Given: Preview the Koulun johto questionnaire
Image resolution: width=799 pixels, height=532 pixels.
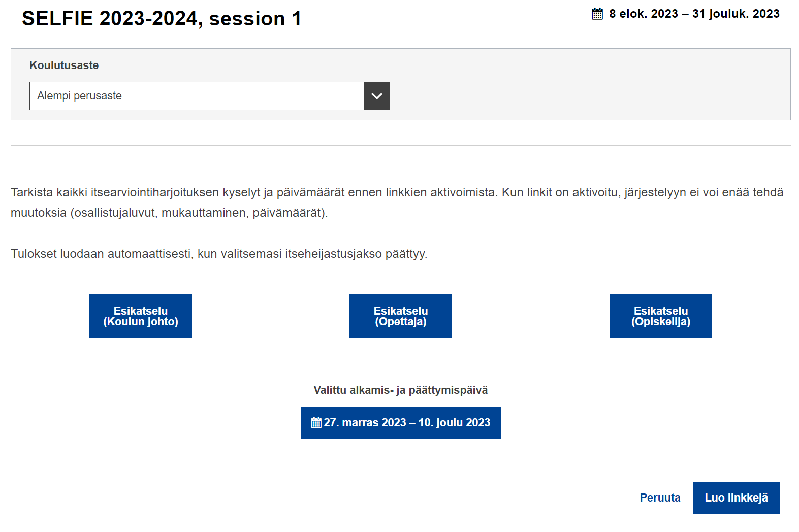Looking at the screenshot, I should tap(141, 316).
